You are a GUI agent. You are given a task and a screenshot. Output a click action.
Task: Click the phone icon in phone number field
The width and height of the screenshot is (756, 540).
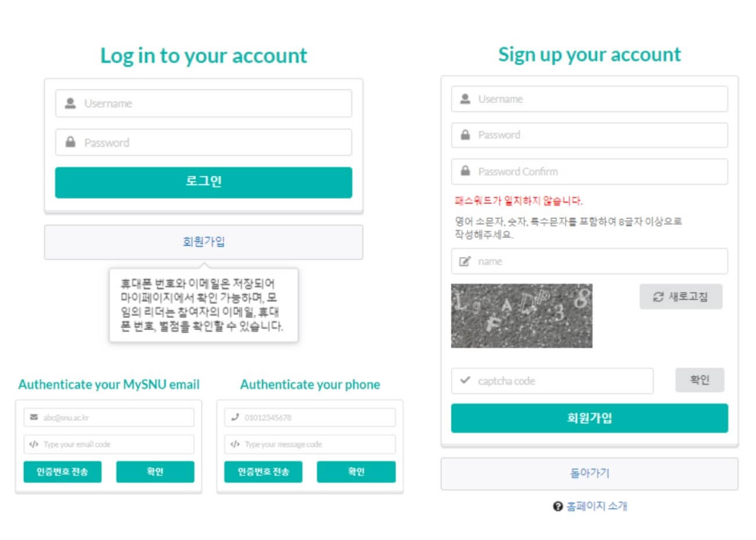pos(235,417)
